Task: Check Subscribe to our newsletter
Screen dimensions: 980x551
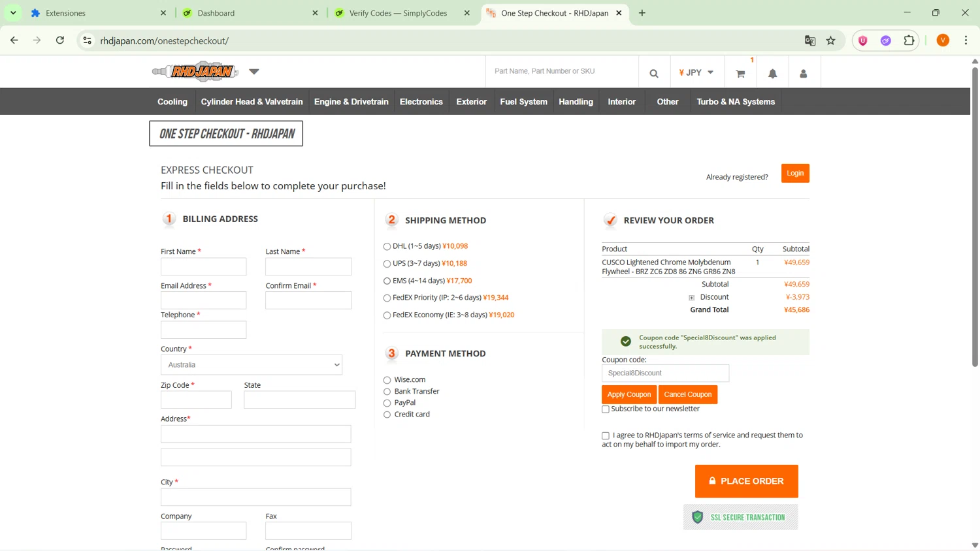Action: tap(606, 409)
